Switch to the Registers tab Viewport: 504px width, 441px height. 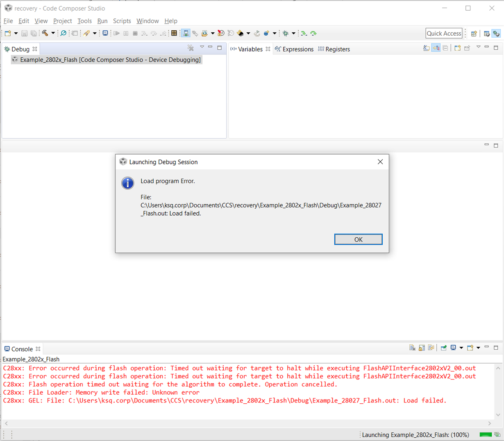point(334,49)
